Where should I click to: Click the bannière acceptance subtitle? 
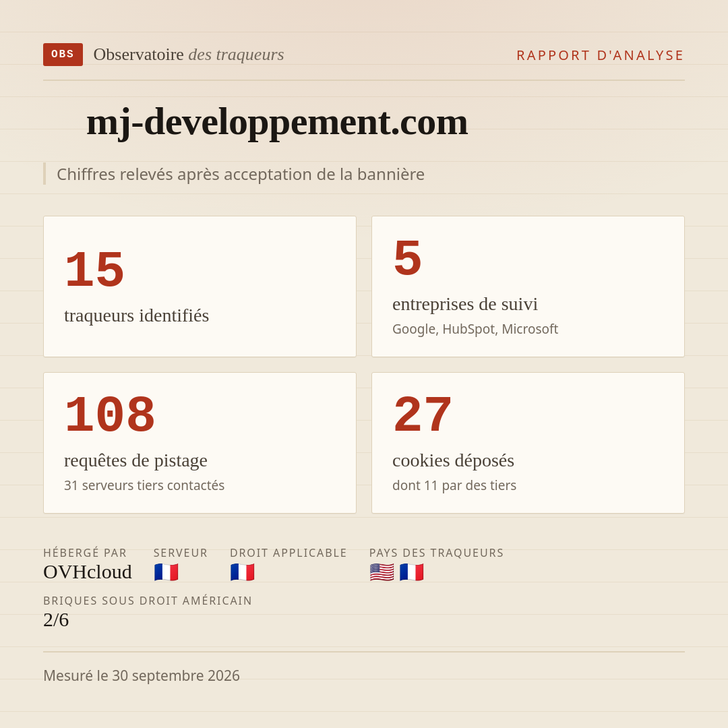click(241, 174)
